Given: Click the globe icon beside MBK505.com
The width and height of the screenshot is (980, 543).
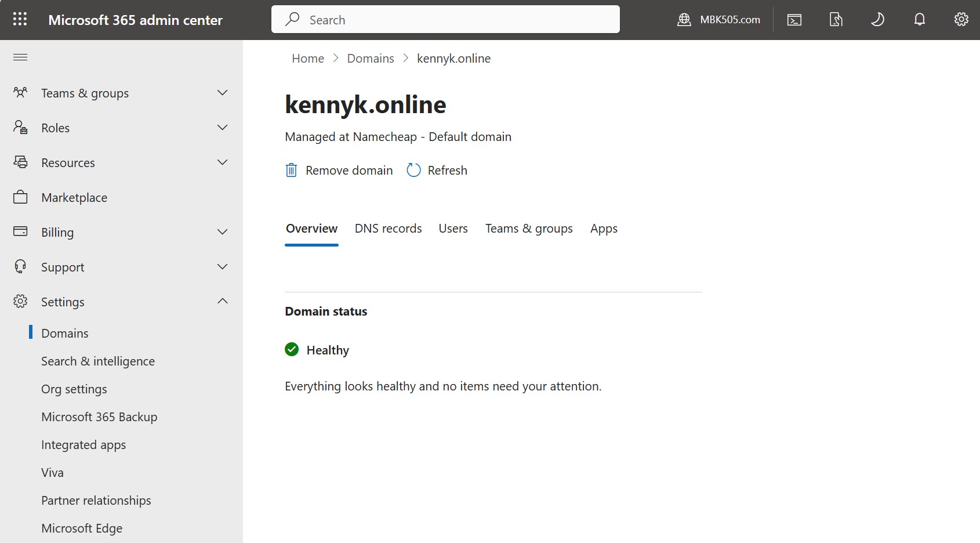Looking at the screenshot, I should [x=684, y=20].
